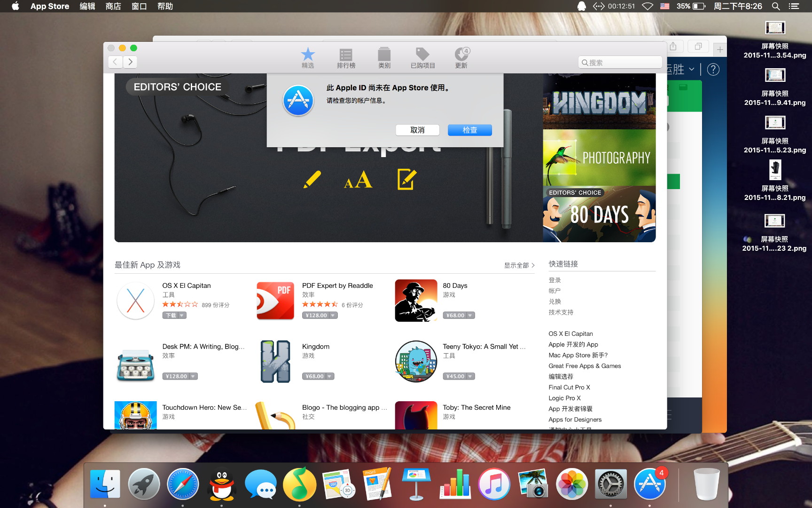Open the App Store application menu
The width and height of the screenshot is (812, 508).
click(x=50, y=6)
